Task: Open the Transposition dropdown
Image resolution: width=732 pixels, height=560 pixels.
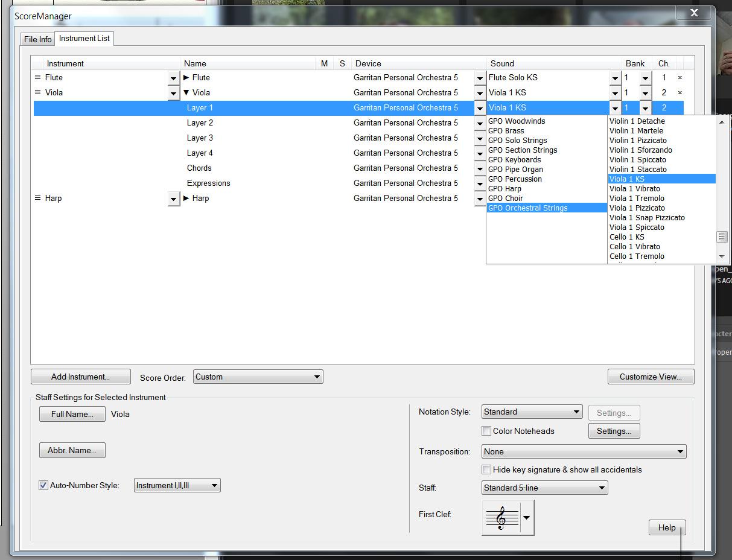Action: 584,451
